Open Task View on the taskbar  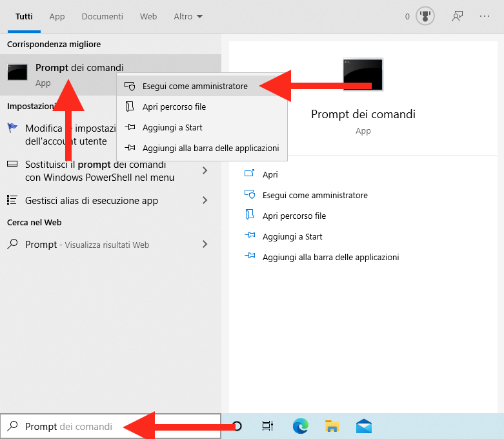tap(267, 426)
